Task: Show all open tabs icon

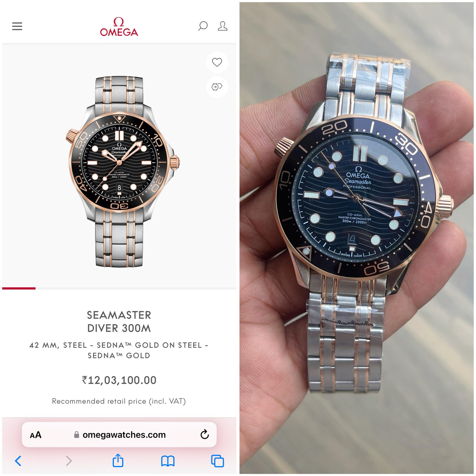Action: 218,461
